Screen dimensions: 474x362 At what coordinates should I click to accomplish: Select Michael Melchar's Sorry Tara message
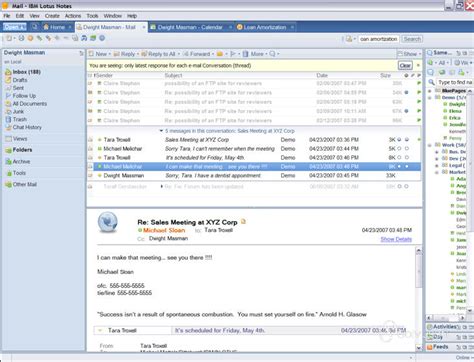click(x=254, y=149)
